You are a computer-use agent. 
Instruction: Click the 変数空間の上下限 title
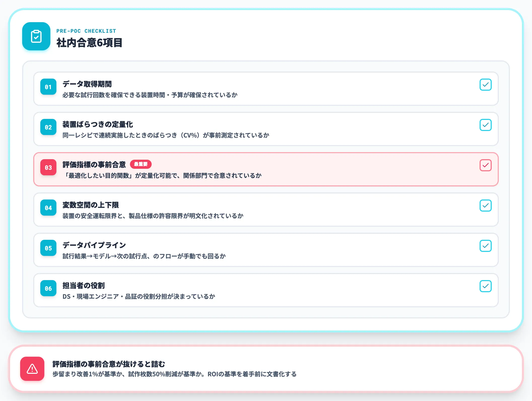91,205
